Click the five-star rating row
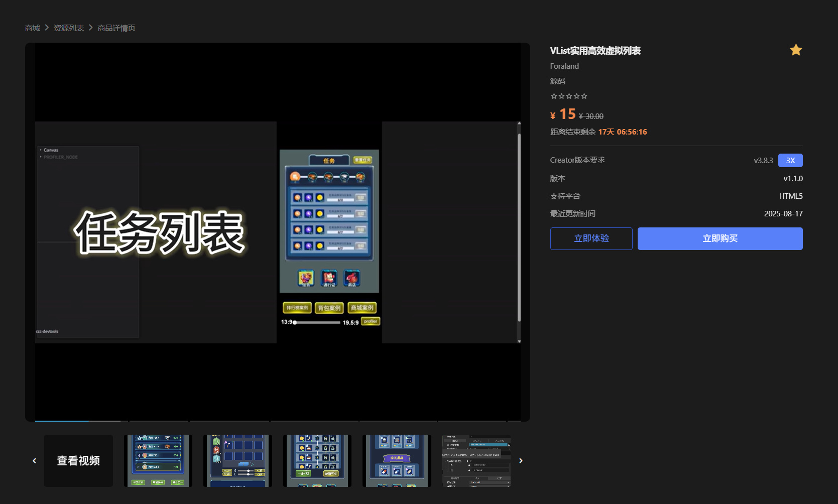838x504 pixels. pos(569,96)
